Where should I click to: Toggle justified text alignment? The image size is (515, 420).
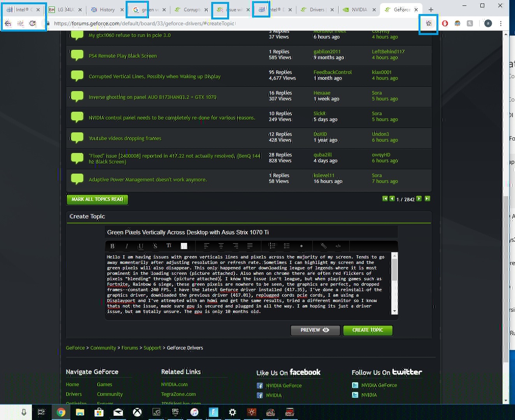249,246
